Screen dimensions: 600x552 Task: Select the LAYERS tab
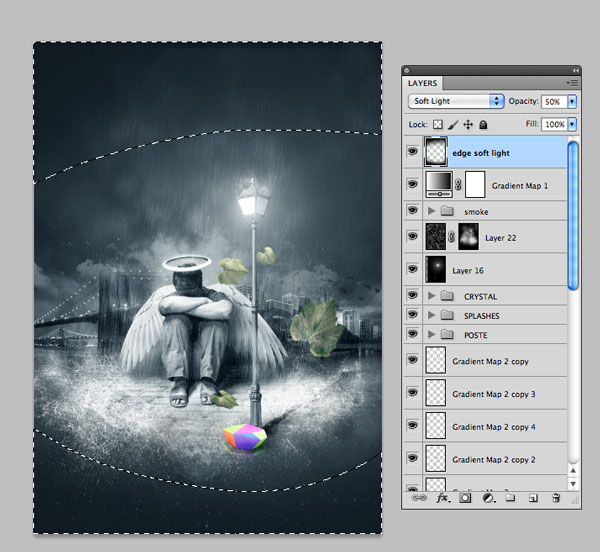click(423, 84)
